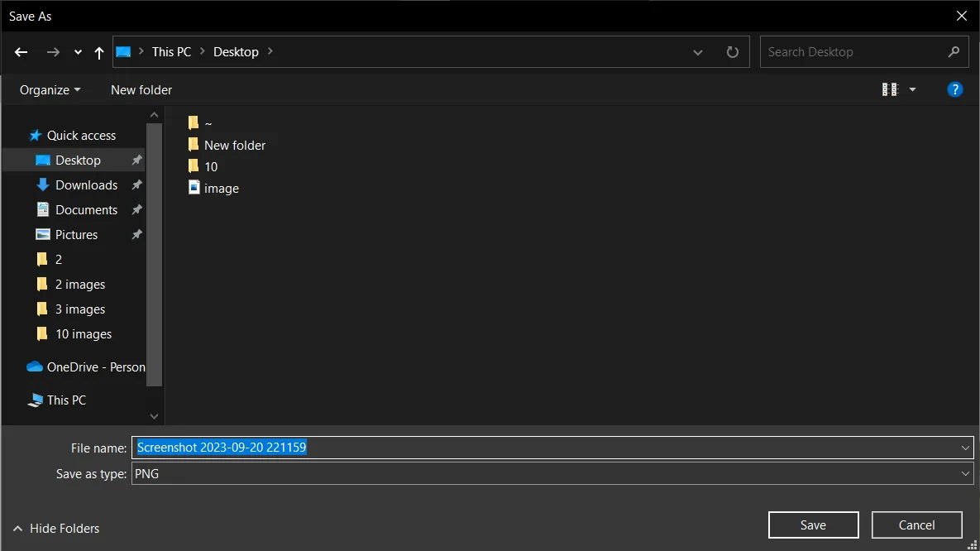Click the up-one-level arrow icon
980x551 pixels.
click(x=98, y=53)
